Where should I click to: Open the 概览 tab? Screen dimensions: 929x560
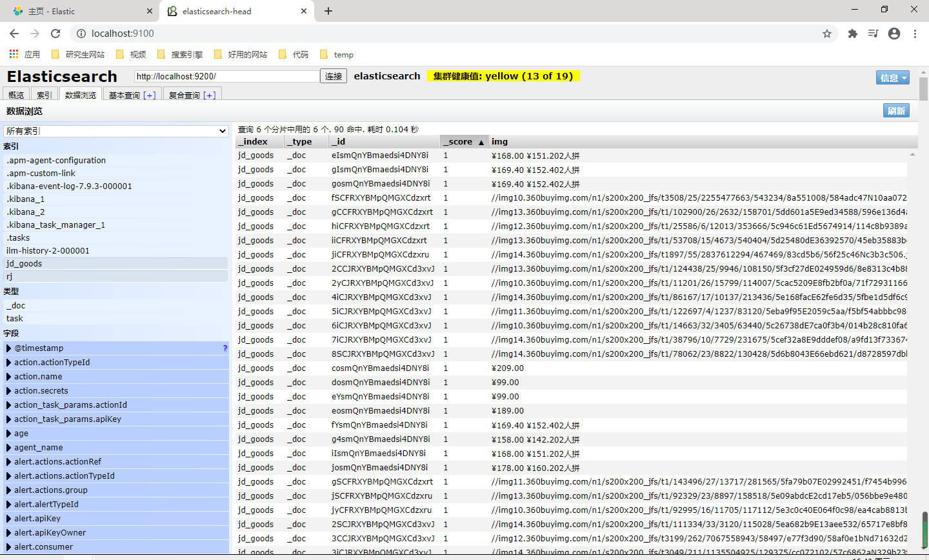16,95
